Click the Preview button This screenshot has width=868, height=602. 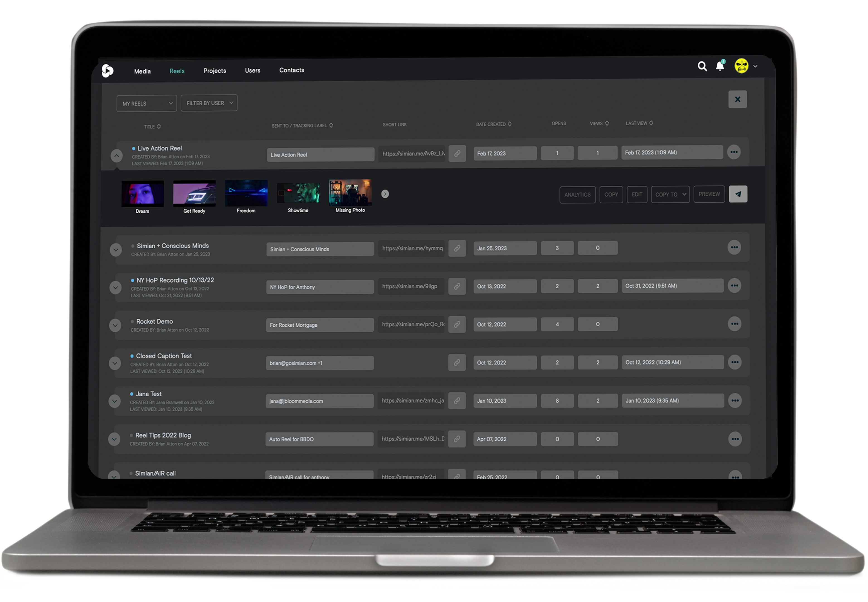709,194
